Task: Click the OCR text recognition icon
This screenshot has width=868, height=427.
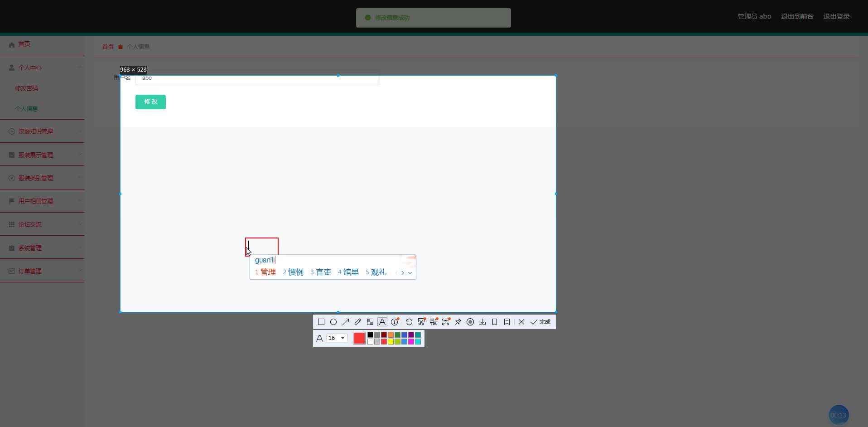Action: (x=446, y=322)
